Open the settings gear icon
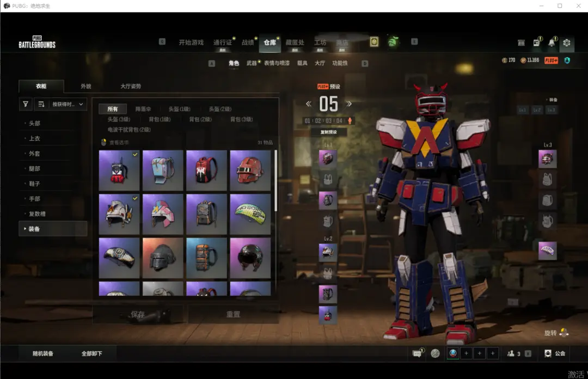The height and width of the screenshot is (379, 588). click(x=567, y=42)
